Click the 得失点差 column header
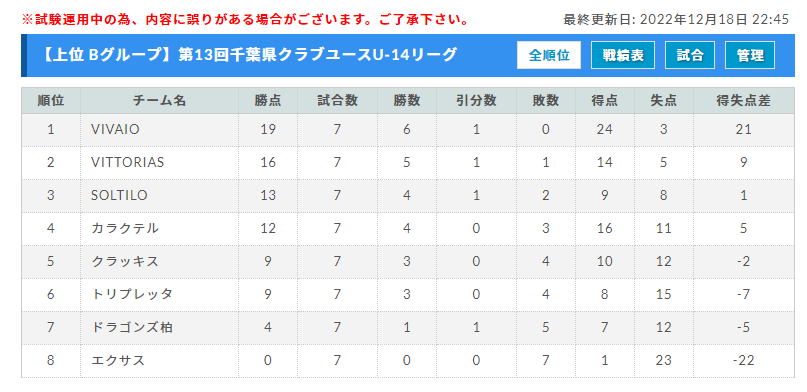The width and height of the screenshot is (807, 392). pyautogui.click(x=744, y=101)
